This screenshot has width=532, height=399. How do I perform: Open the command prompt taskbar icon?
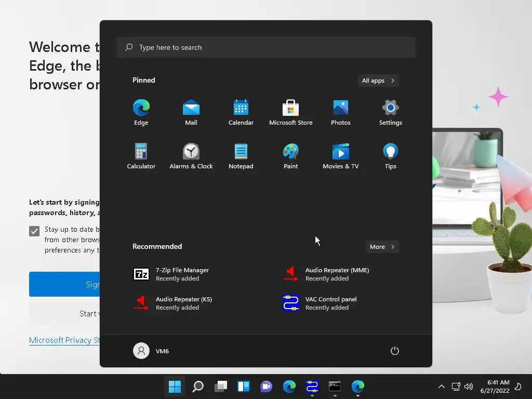pos(335,387)
